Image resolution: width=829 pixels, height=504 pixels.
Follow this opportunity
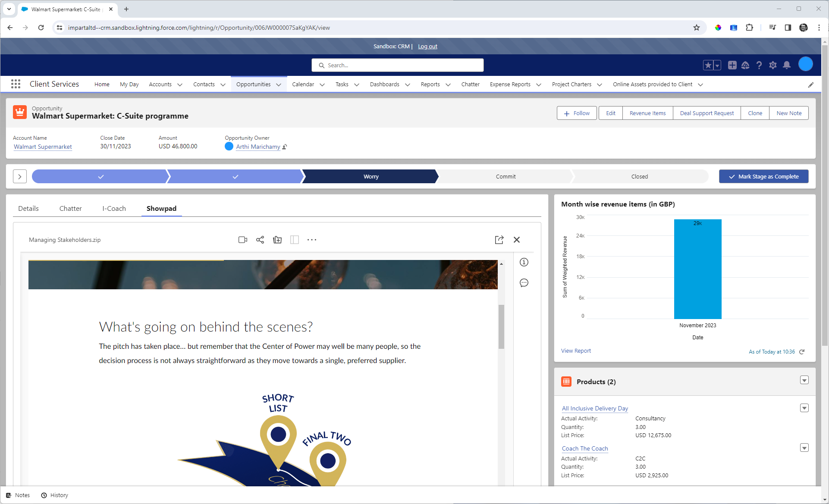(576, 113)
